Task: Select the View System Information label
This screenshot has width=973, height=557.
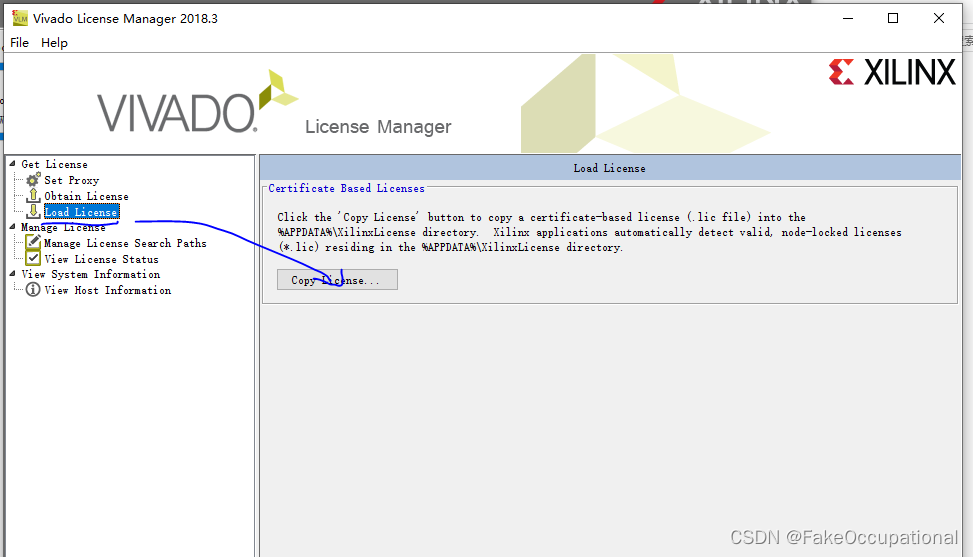Action: pos(91,274)
